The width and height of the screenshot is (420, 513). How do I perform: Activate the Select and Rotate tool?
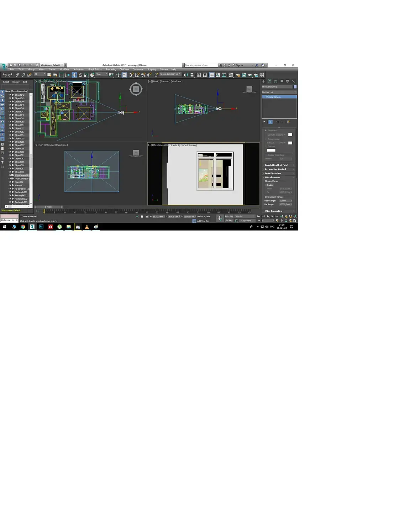[x=80, y=75]
